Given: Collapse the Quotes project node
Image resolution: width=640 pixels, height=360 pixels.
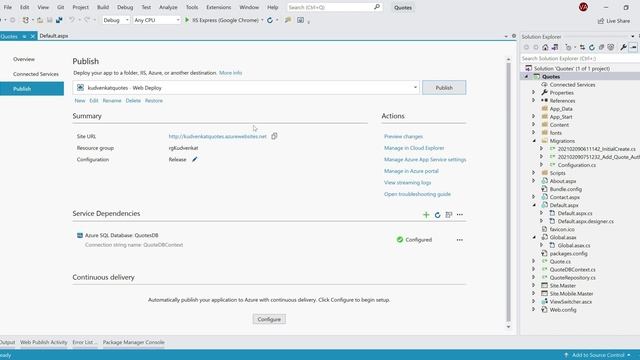Looking at the screenshot, I should click(x=526, y=76).
